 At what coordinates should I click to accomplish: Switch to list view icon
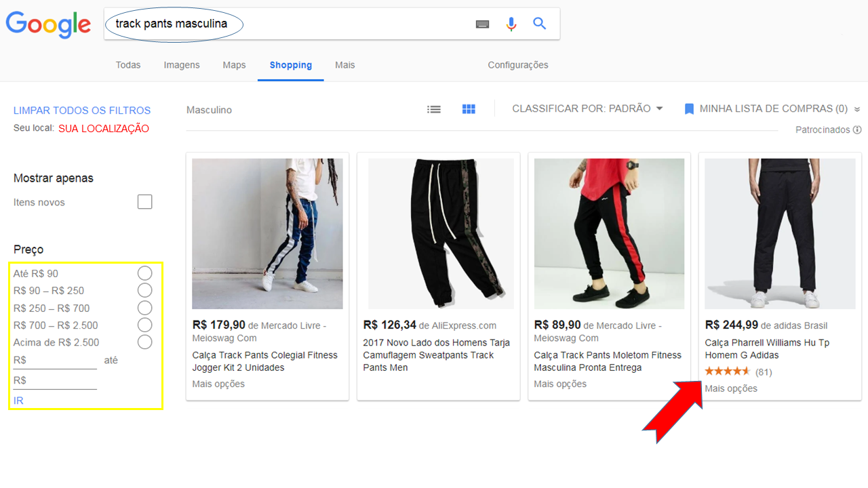[434, 109]
